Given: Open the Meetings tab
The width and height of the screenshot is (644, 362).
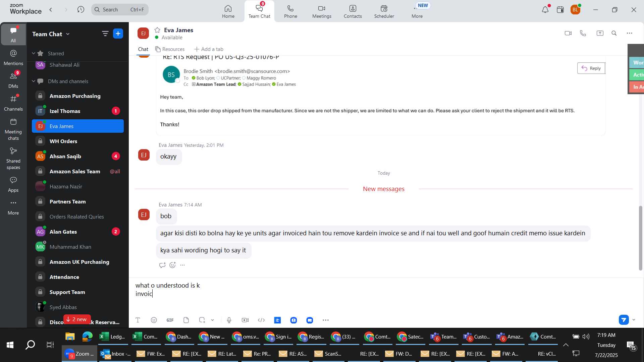Looking at the screenshot, I should [x=322, y=11].
